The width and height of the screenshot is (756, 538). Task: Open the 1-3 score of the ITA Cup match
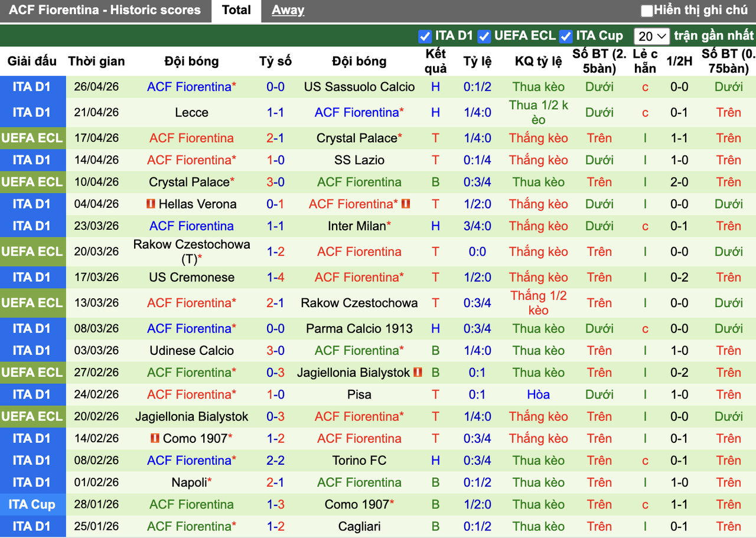point(275,505)
